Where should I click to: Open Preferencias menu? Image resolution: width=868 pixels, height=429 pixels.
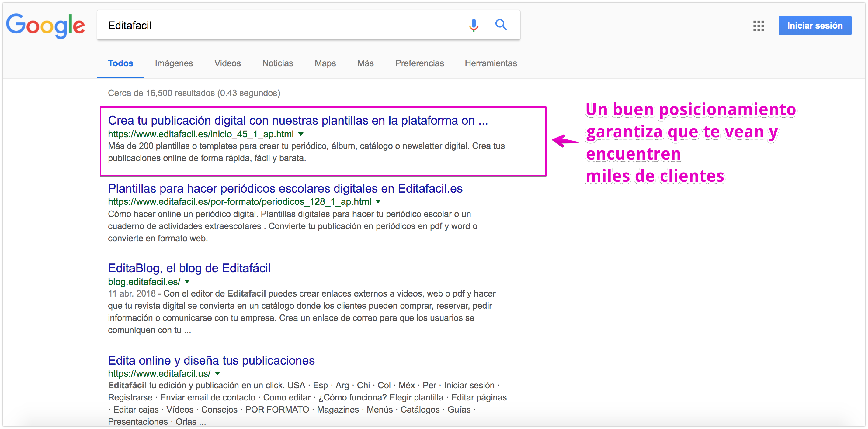tap(419, 63)
